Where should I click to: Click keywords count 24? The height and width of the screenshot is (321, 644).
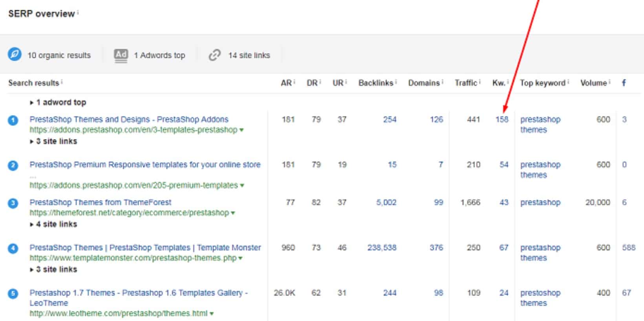[x=504, y=293]
